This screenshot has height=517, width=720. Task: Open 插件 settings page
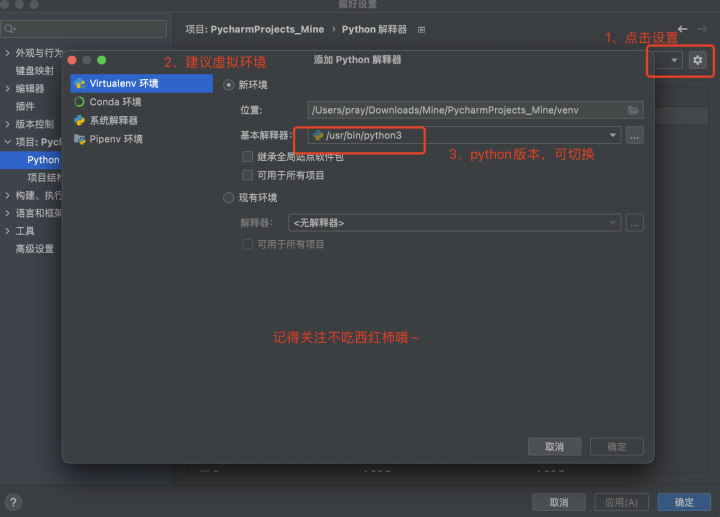point(25,107)
